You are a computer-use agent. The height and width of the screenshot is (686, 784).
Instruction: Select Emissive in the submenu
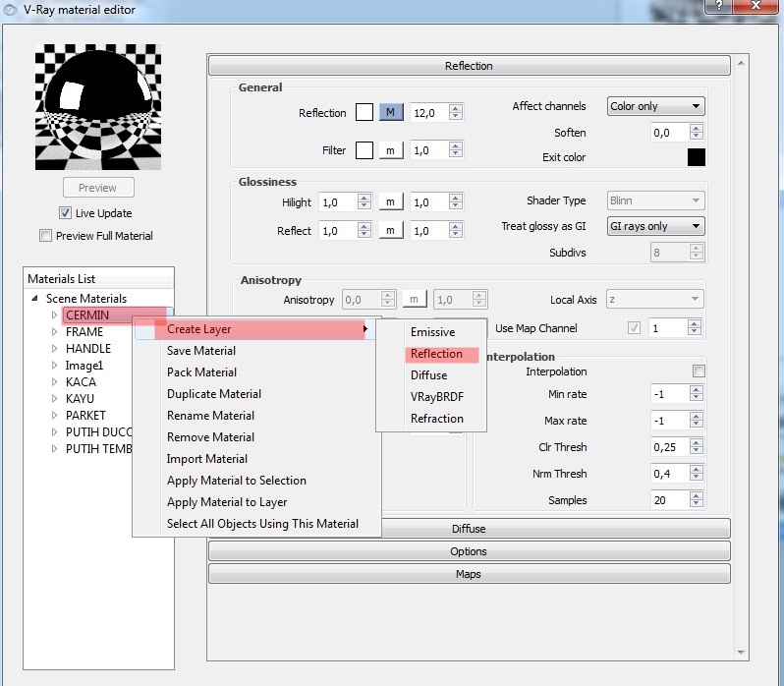click(x=431, y=332)
